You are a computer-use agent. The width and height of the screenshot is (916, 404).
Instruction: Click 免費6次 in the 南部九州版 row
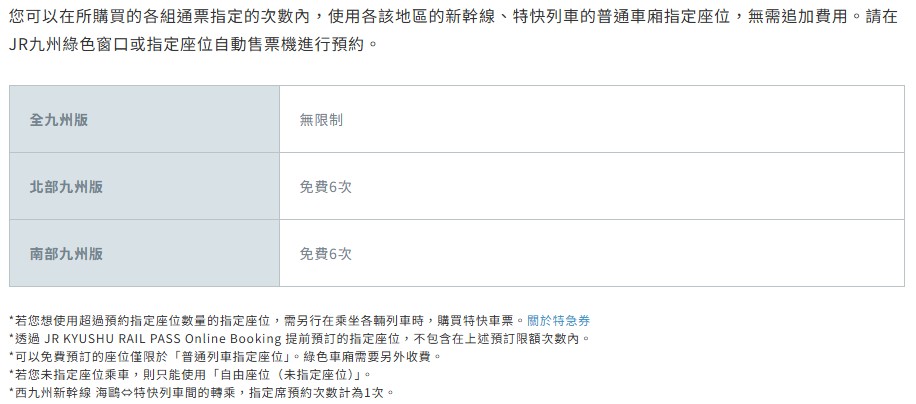(x=325, y=254)
